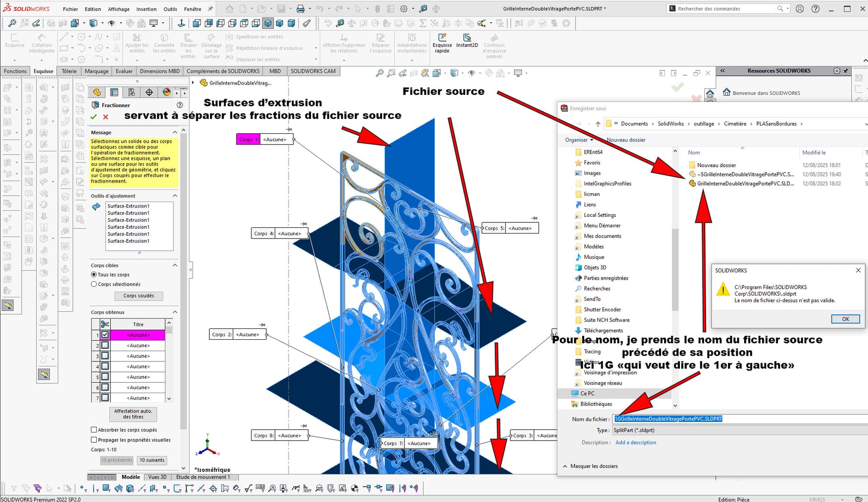The image size is (868, 502).
Task: Click the normal-to view orientation icon
Action: click(x=181, y=23)
